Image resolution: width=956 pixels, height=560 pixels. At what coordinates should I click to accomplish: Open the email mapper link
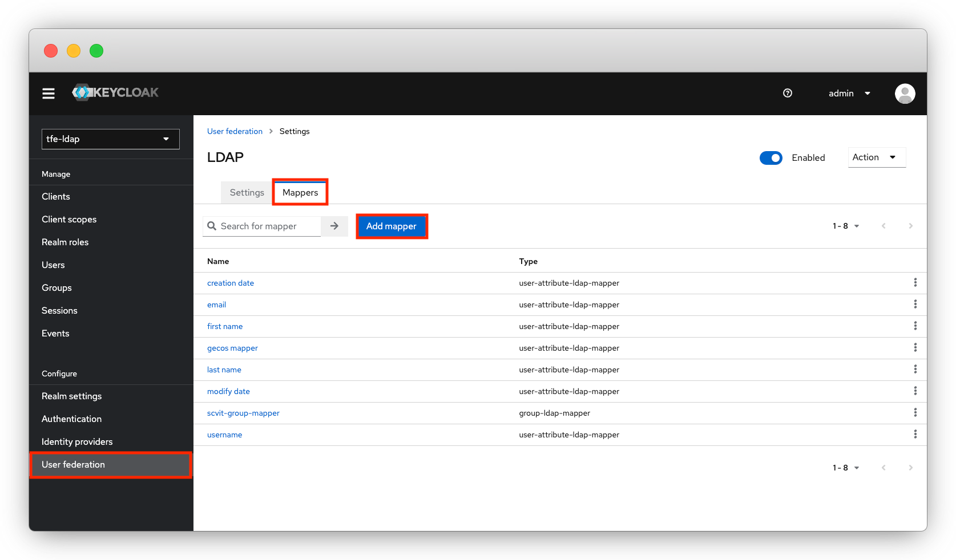tap(216, 305)
